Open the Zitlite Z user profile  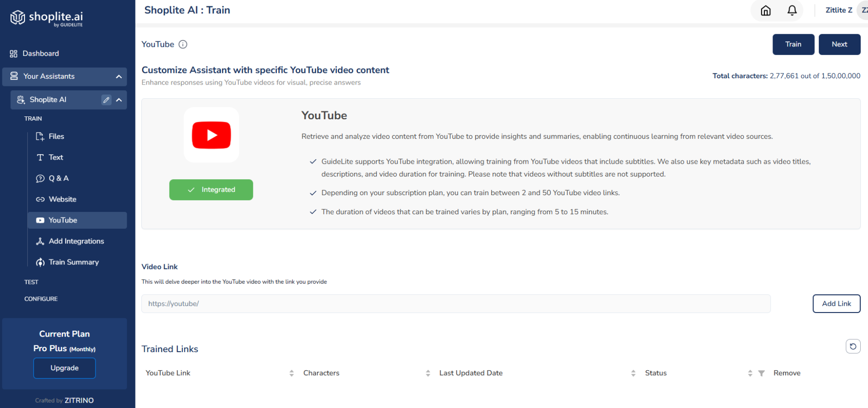tap(839, 10)
